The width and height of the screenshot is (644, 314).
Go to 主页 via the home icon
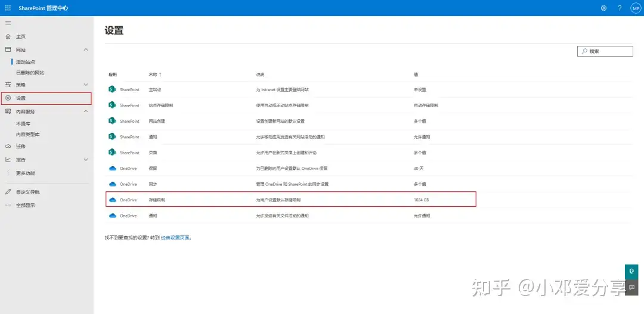coord(8,36)
